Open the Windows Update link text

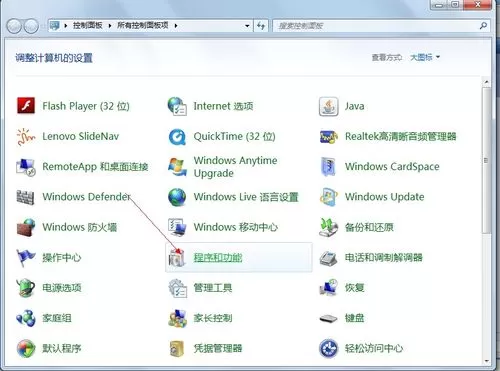(385, 197)
